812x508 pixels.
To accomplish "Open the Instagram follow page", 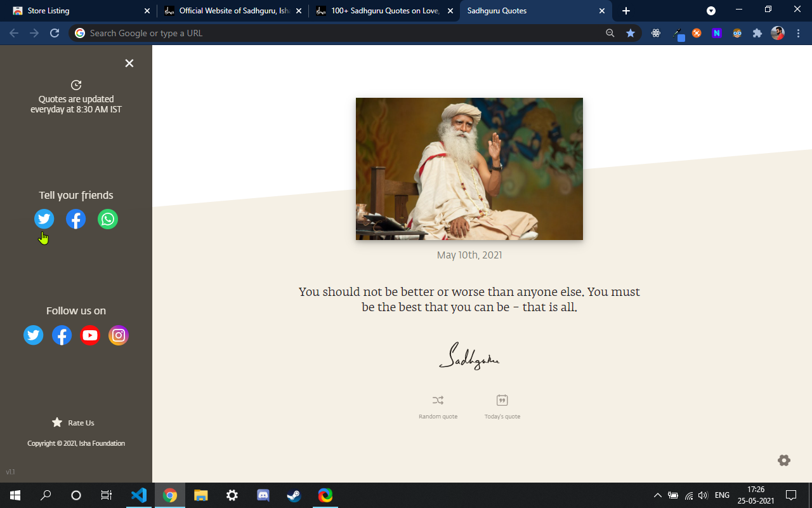I will [x=118, y=335].
